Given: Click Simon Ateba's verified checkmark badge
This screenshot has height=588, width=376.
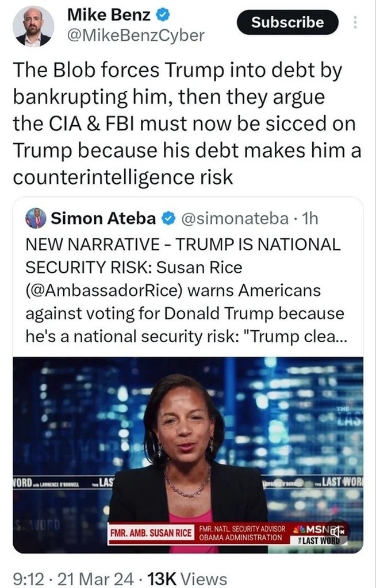Looking at the screenshot, I should click(x=168, y=219).
